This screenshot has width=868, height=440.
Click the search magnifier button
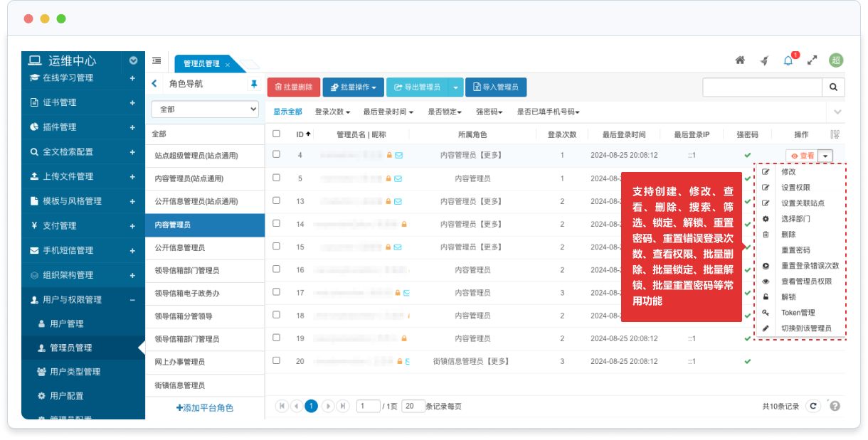pyautogui.click(x=833, y=87)
